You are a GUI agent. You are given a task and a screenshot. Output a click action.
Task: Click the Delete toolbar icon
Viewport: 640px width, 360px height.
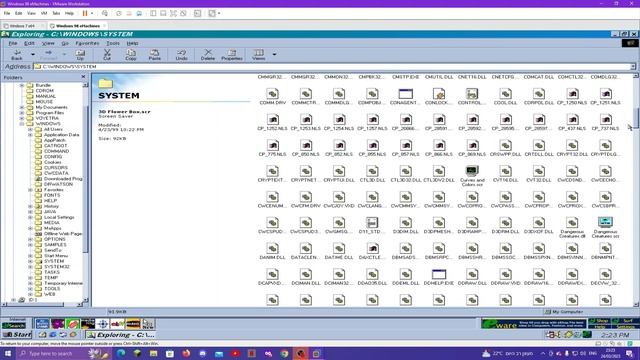(x=208, y=55)
